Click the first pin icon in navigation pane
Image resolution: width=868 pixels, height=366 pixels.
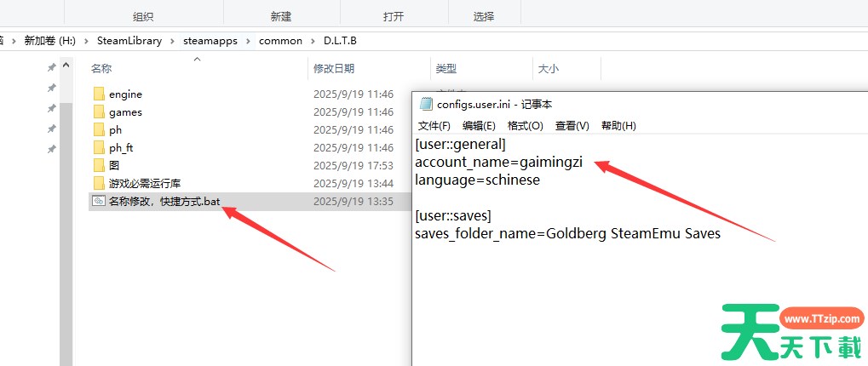51,68
